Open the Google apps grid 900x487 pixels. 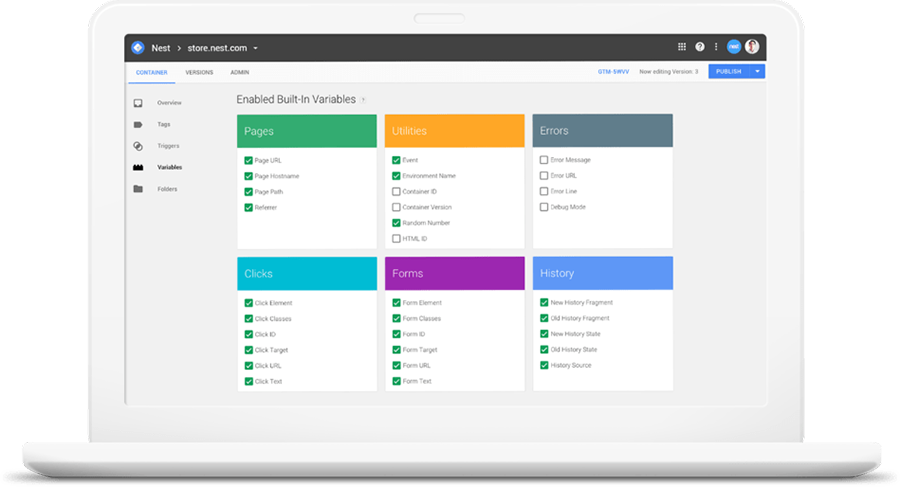click(x=682, y=47)
